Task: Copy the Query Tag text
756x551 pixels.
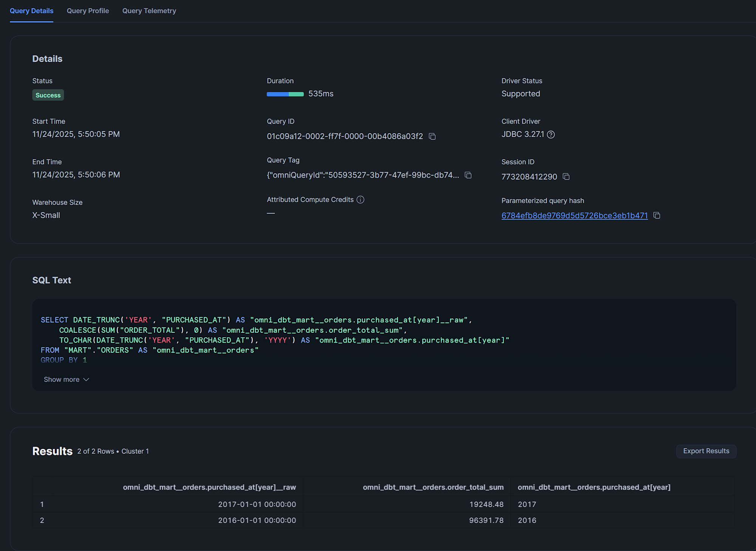Action: coord(468,175)
